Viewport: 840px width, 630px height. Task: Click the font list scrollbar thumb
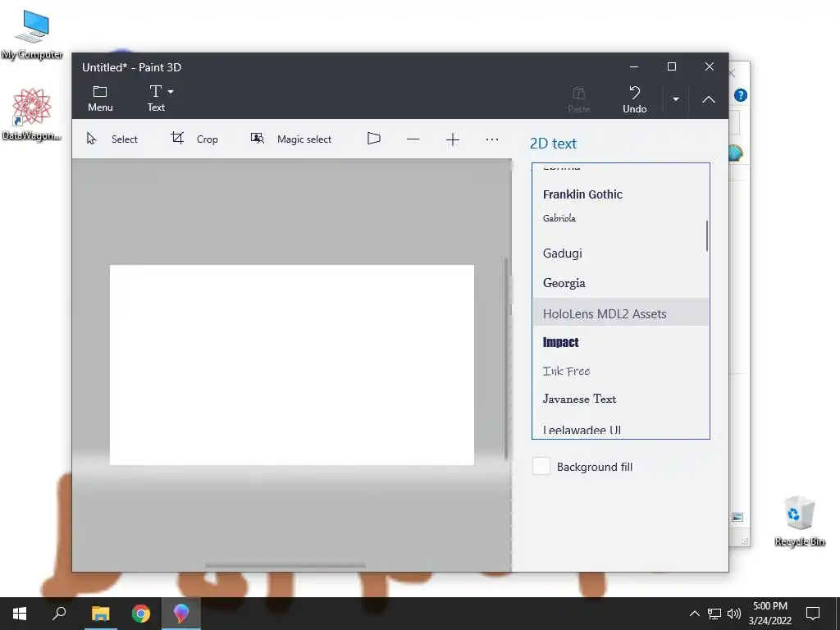tap(706, 235)
